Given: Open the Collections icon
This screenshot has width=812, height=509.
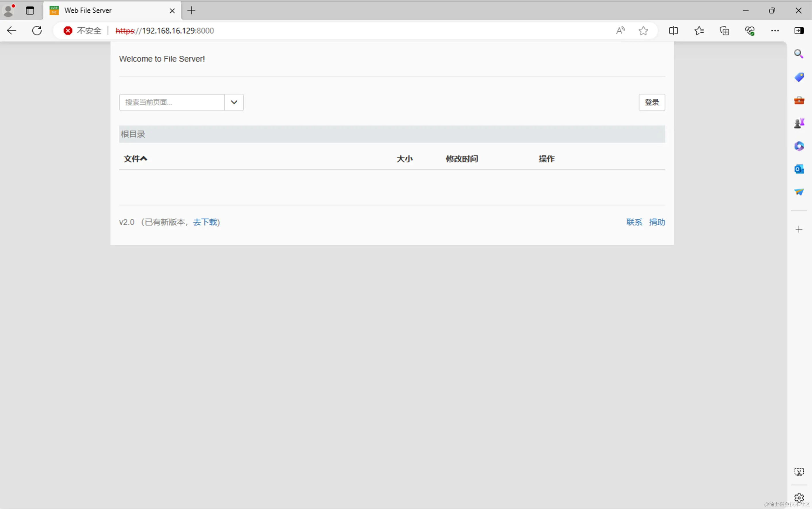Looking at the screenshot, I should pyautogui.click(x=724, y=31).
